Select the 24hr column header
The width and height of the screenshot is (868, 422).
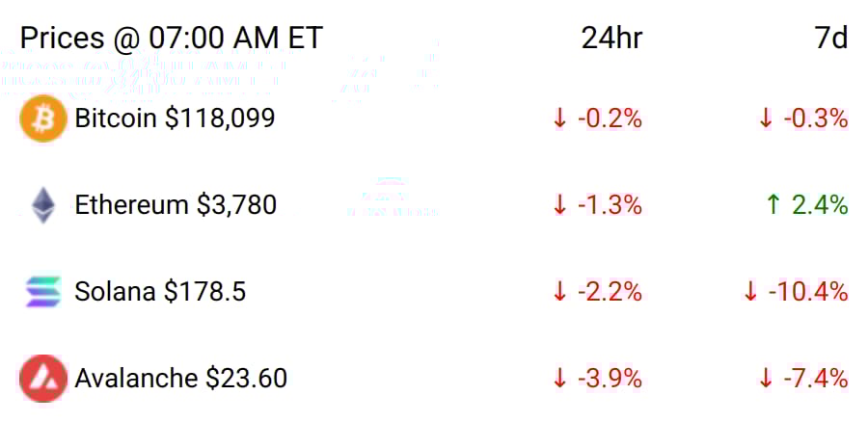click(611, 39)
